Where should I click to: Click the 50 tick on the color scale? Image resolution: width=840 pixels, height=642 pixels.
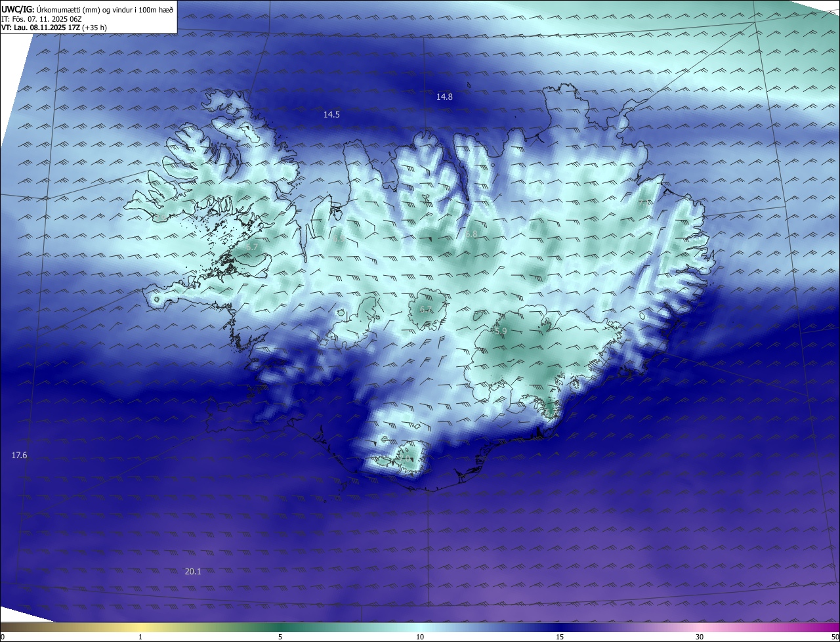click(835, 637)
